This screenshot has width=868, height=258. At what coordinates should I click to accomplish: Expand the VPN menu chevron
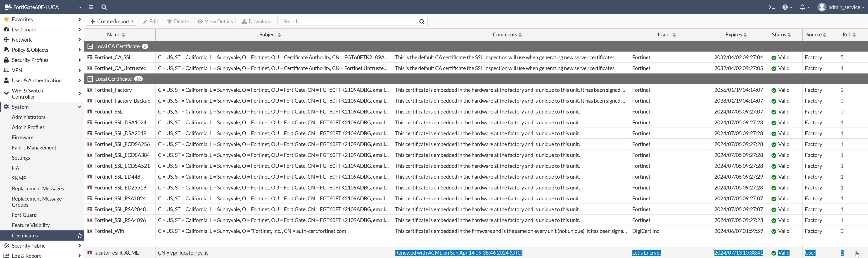coord(80,70)
